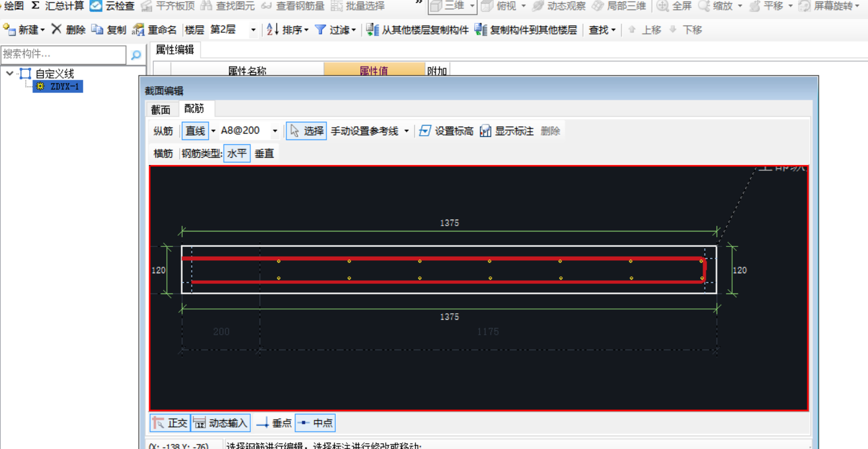Expand the toolbar overflow chevron
The width and height of the screenshot is (868, 449).
click(x=419, y=3)
